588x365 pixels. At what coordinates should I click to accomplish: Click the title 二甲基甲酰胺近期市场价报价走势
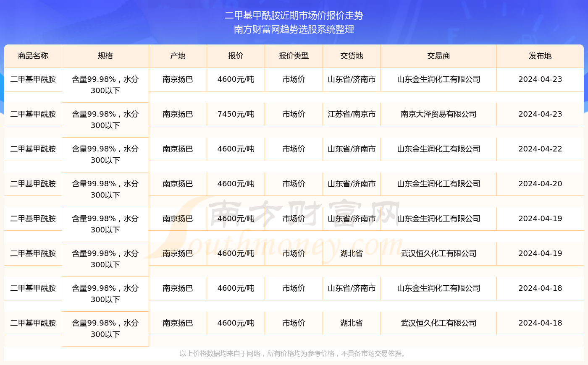click(x=294, y=16)
